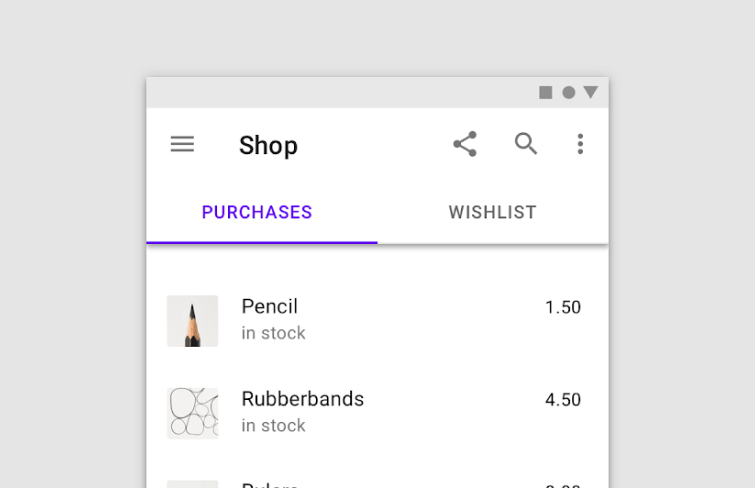Screen dimensions: 755x488
Task: Open the hamburger navigation menu
Action: [x=182, y=145]
